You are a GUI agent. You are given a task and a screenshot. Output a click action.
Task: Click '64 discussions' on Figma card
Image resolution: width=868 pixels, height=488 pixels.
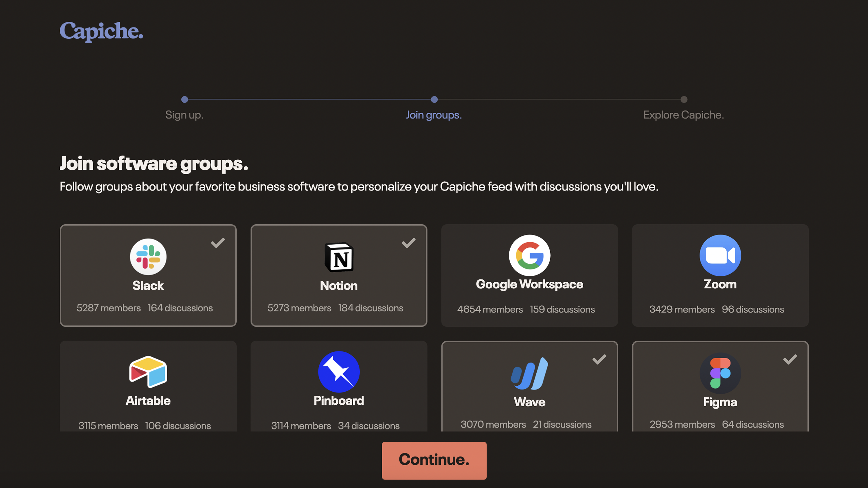(x=753, y=424)
